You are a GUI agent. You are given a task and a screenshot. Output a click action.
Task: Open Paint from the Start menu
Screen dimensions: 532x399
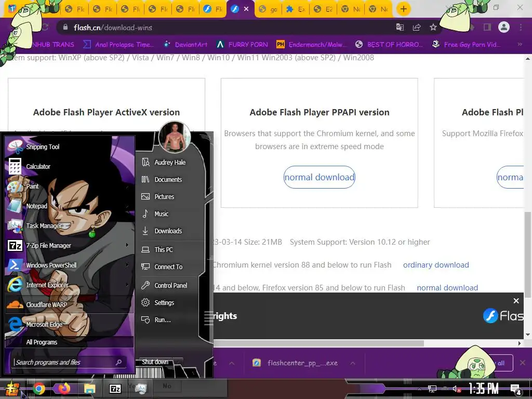pyautogui.click(x=70, y=186)
